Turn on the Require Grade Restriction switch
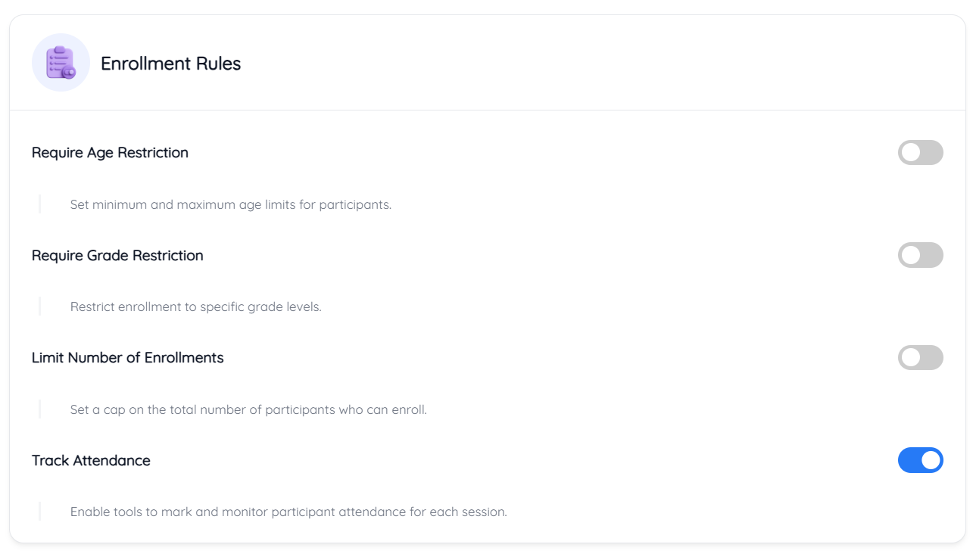The height and width of the screenshot is (560, 973). (x=920, y=255)
